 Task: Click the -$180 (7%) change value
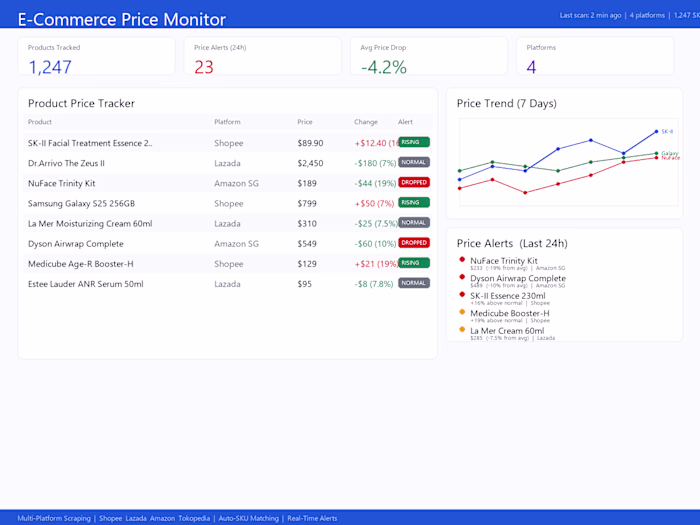click(375, 163)
